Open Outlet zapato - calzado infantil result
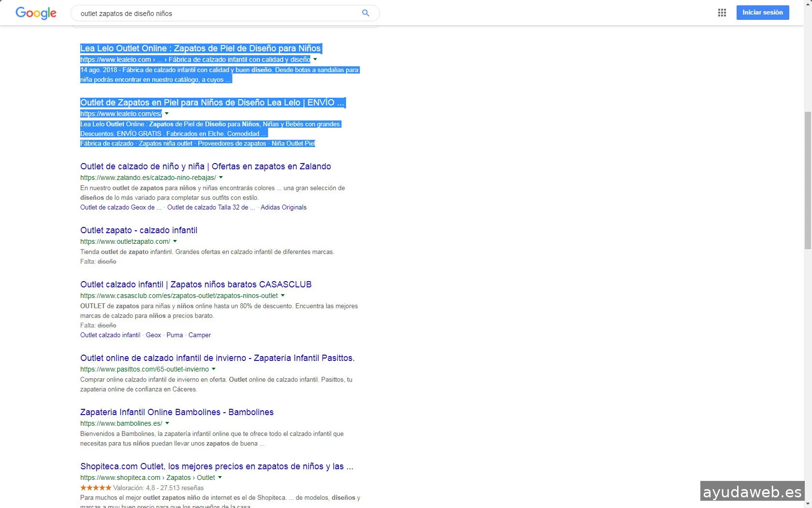The height and width of the screenshot is (508, 812). pyautogui.click(x=139, y=230)
